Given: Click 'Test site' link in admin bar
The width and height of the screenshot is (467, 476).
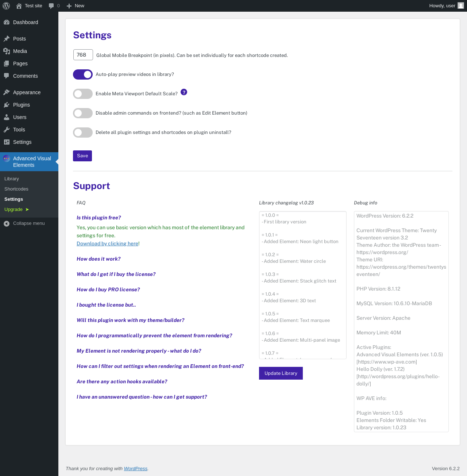Looking at the screenshot, I should point(34,6).
